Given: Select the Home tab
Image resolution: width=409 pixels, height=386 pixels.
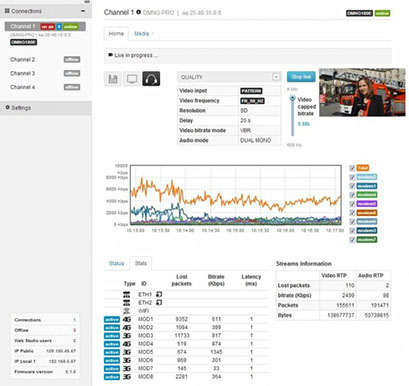Looking at the screenshot, I should [x=116, y=34].
